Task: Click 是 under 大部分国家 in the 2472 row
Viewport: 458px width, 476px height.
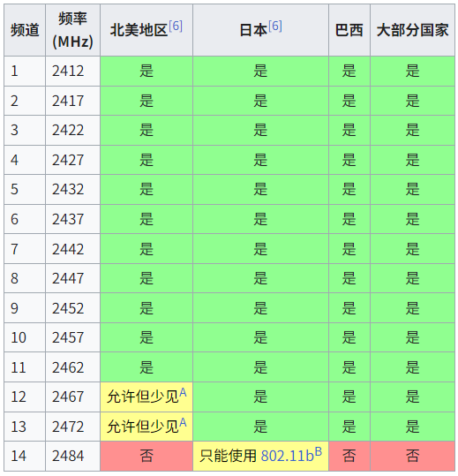Action: [412, 427]
